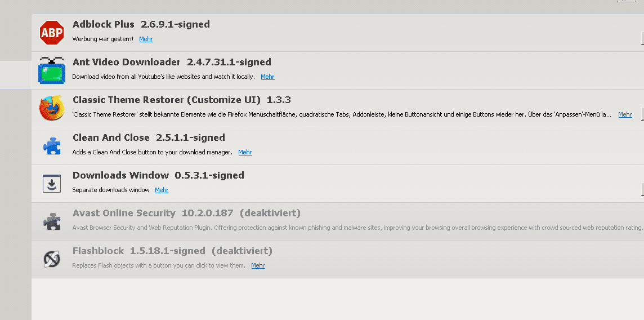Click the Ant Video Downloader TV icon
The image size is (644, 320).
click(x=52, y=70)
